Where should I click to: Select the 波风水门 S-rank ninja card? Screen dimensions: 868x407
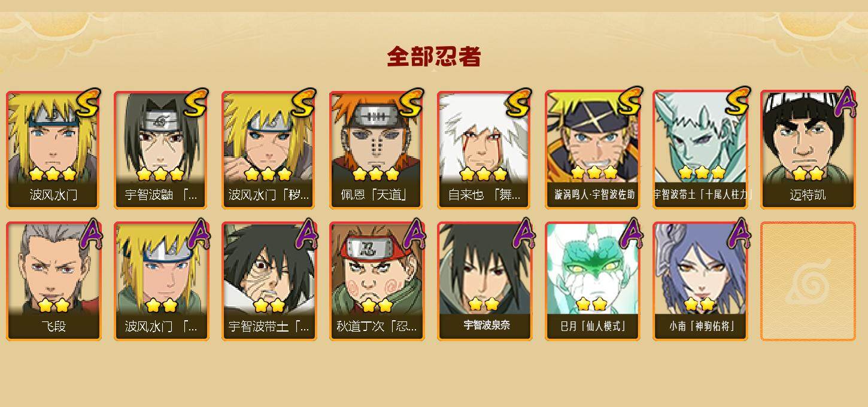[x=53, y=150]
